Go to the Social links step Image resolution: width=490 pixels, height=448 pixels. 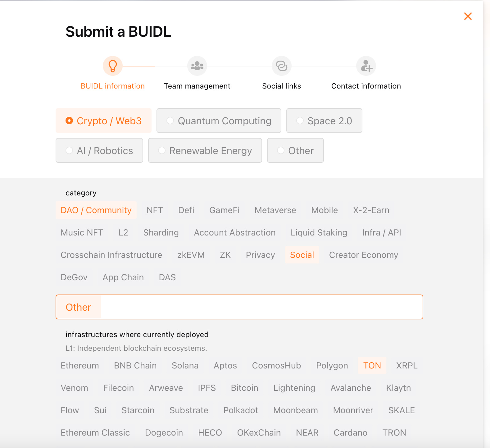point(282,86)
